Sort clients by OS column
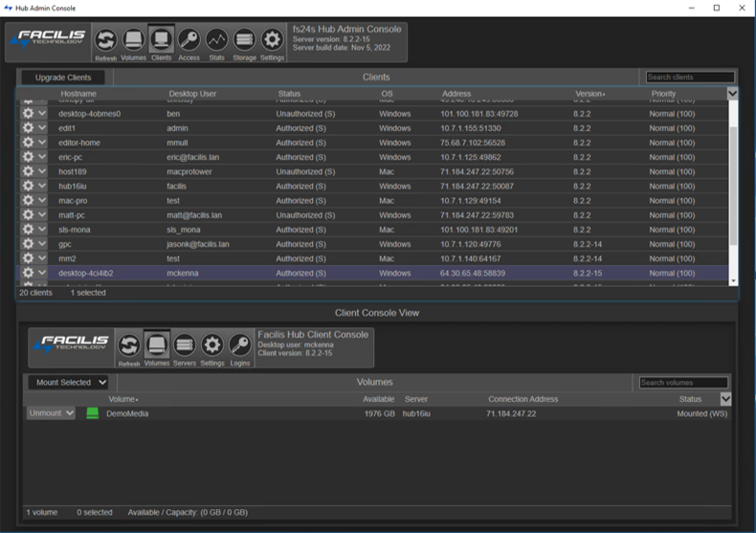The width and height of the screenshot is (756, 533). pyautogui.click(x=387, y=94)
